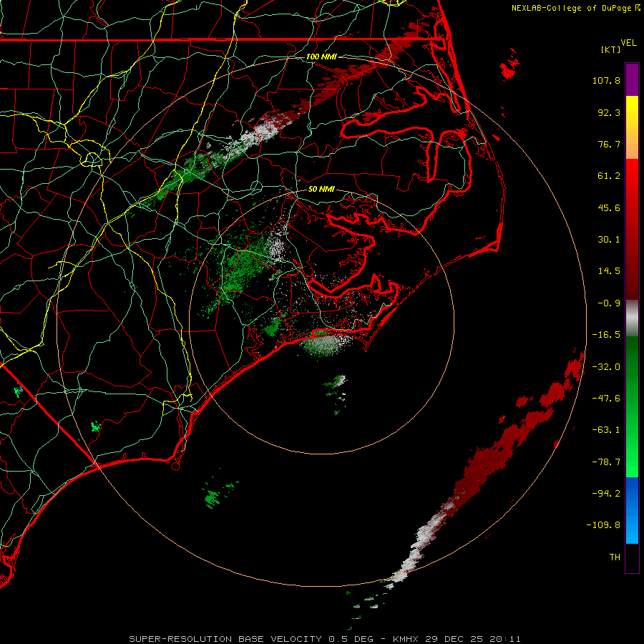
Task: Click the -109.8 legend value
Action: (603, 525)
